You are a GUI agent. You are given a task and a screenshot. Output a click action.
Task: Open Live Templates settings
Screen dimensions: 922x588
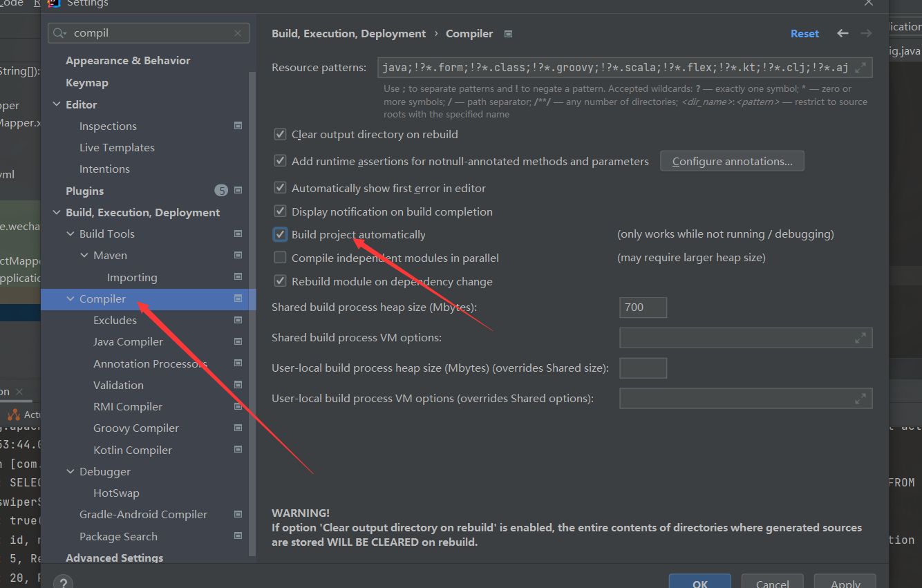tap(117, 147)
